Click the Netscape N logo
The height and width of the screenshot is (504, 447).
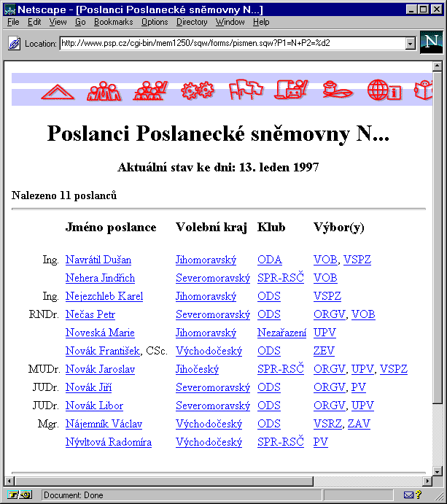coord(431,42)
